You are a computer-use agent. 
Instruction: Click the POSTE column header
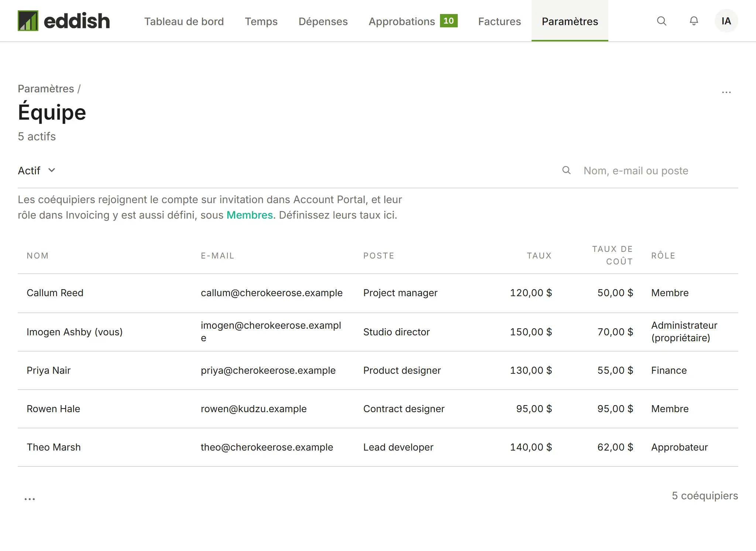click(379, 256)
